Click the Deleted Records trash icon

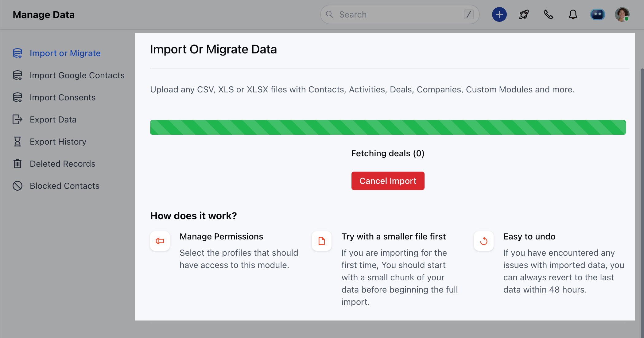coord(17,164)
